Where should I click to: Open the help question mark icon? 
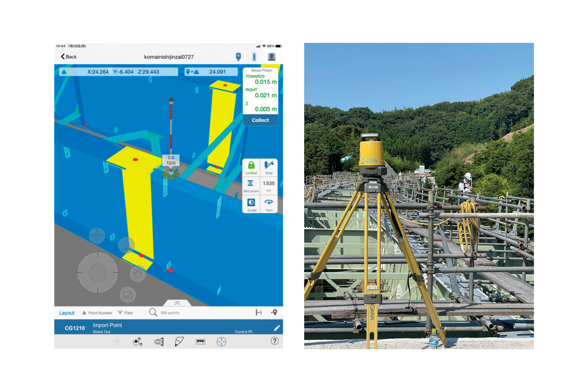click(274, 341)
